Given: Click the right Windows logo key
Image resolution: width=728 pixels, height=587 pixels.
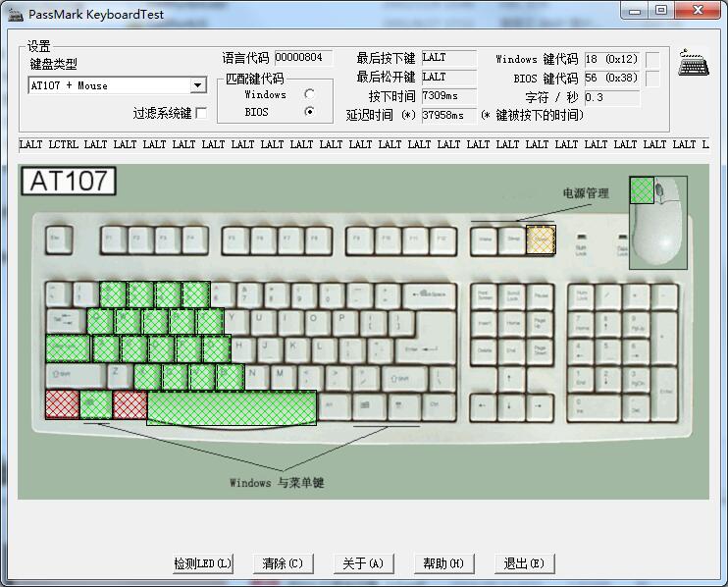Looking at the screenshot, I should coord(369,406).
